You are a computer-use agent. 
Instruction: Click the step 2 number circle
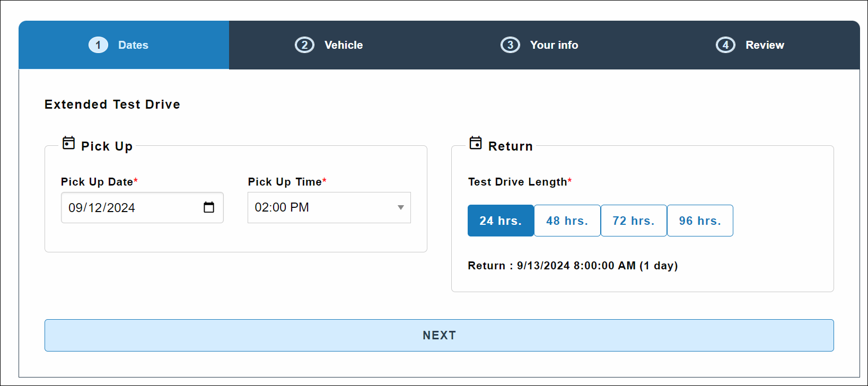(x=304, y=45)
